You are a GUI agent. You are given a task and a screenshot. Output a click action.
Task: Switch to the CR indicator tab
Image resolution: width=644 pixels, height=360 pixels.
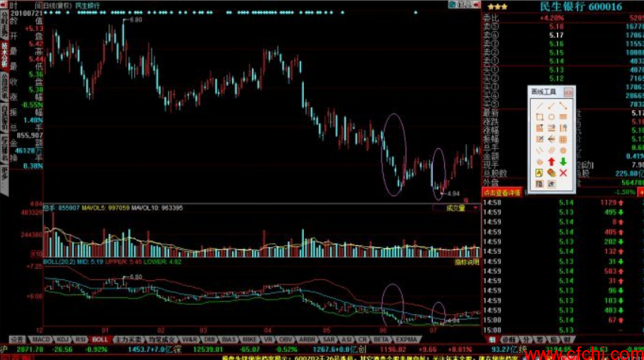362,340
